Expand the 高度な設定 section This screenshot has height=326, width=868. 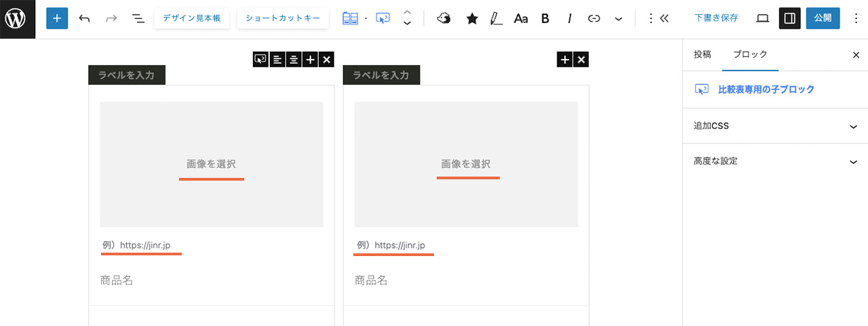tap(775, 162)
